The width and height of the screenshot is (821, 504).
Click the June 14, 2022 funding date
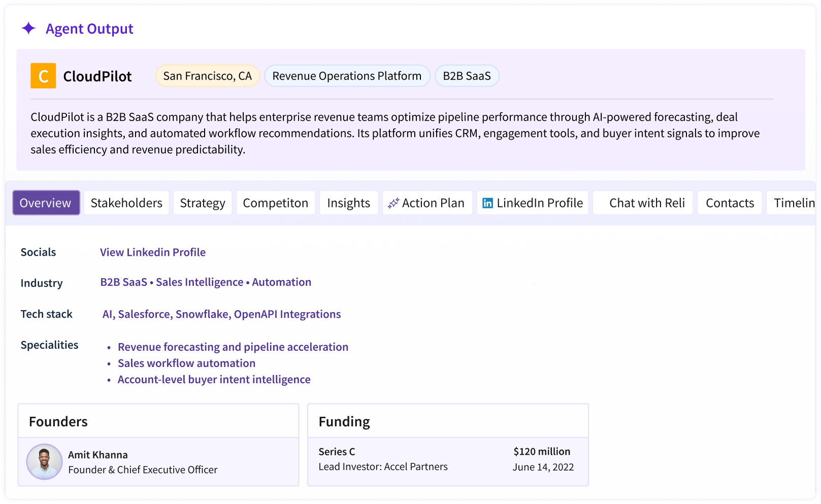point(543,467)
